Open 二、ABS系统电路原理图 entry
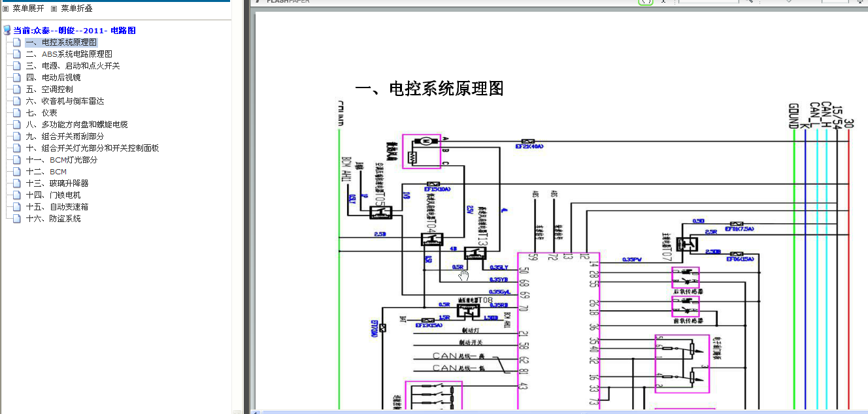The image size is (868, 414). pos(69,54)
